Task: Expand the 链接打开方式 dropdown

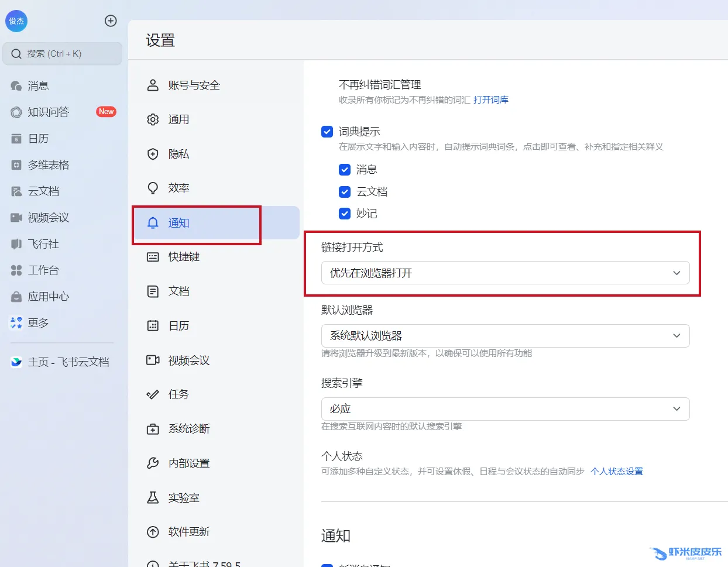Action: [505, 273]
